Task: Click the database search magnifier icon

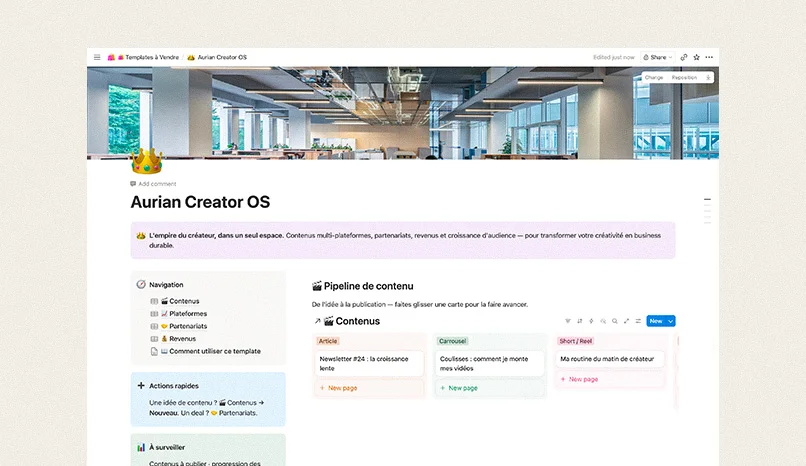Action: 615,321
